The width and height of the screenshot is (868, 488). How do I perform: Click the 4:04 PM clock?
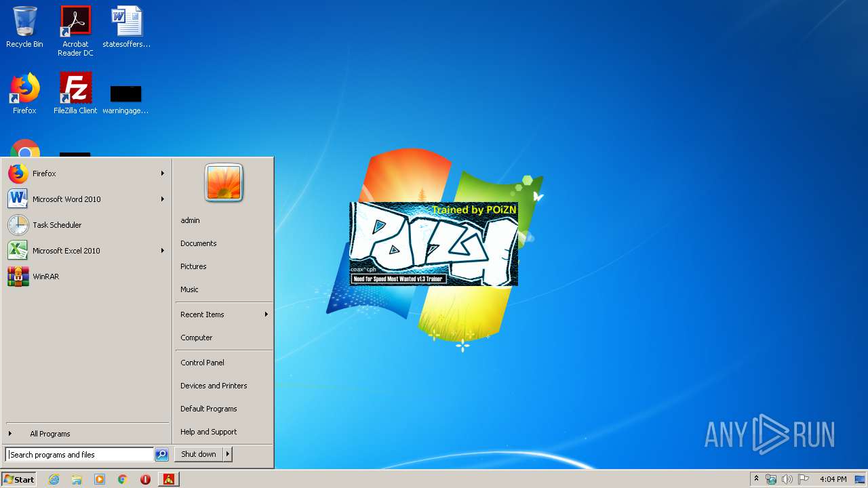[833, 479]
